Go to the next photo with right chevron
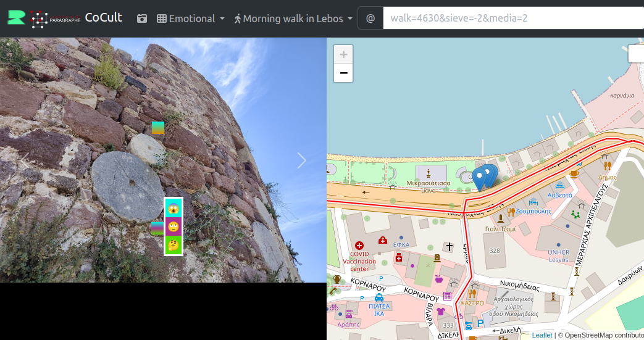The width and height of the screenshot is (644, 340). tap(301, 160)
